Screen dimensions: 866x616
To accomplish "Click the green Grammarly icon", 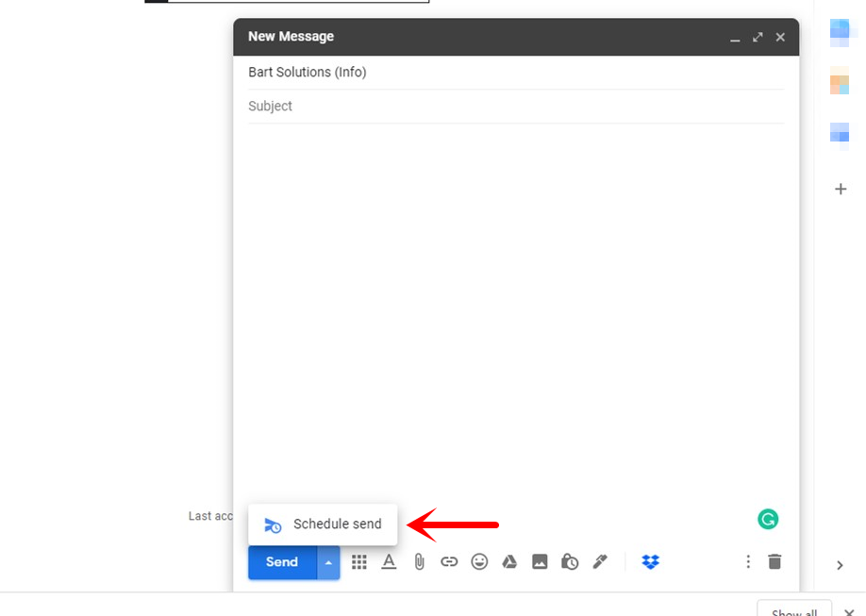I will tap(768, 520).
